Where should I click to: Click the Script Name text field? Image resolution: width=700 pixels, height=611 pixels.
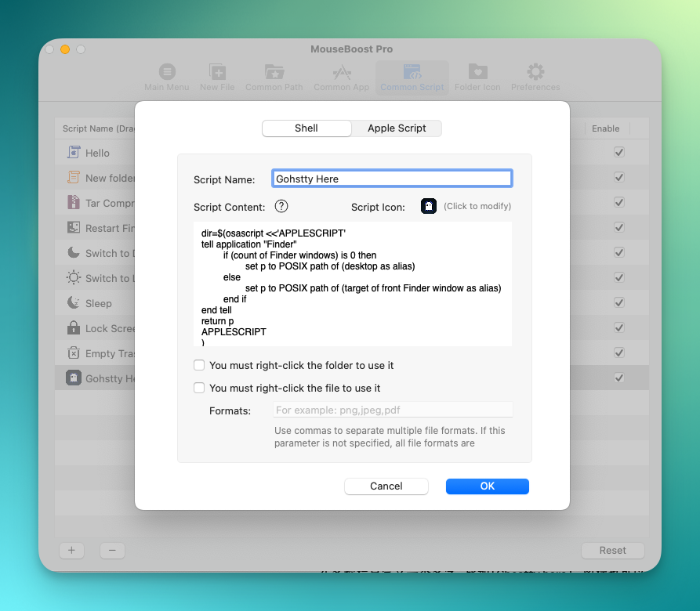392,179
